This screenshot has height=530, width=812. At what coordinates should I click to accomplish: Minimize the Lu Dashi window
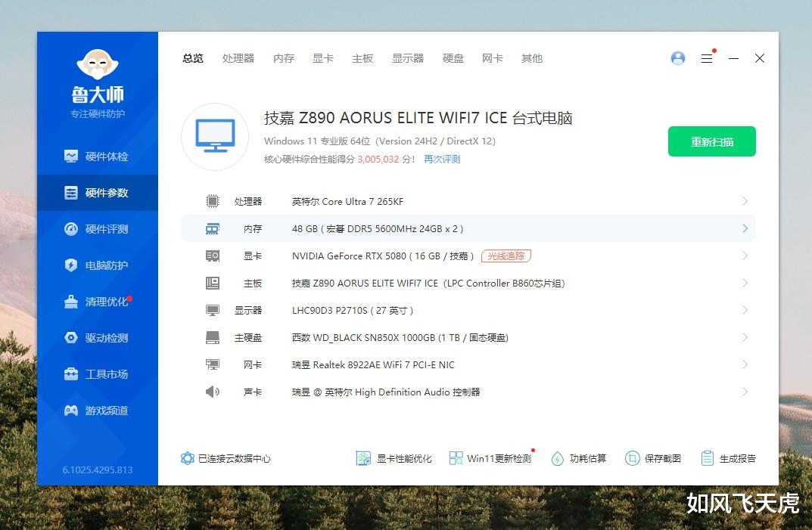point(733,58)
